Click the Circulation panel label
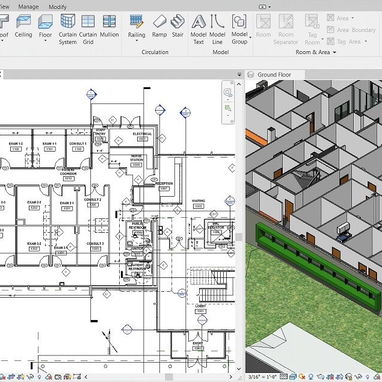The image size is (382, 382). [x=155, y=52]
